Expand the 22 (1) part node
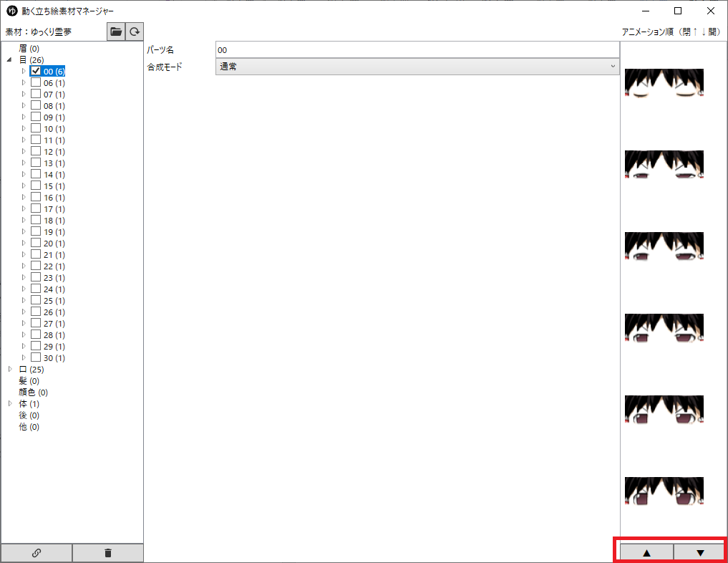The width and height of the screenshot is (728, 563). [x=24, y=266]
